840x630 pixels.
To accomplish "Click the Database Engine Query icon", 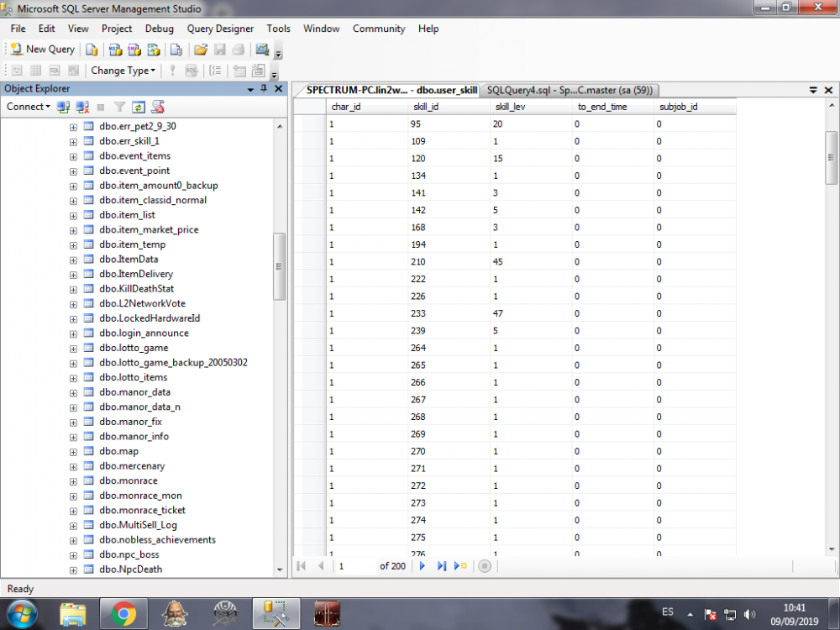I will tap(92, 50).
